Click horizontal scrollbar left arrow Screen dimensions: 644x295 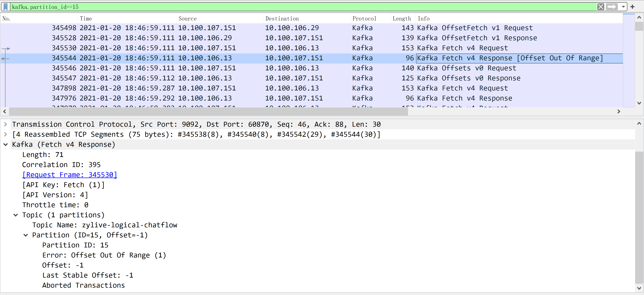click(5, 111)
